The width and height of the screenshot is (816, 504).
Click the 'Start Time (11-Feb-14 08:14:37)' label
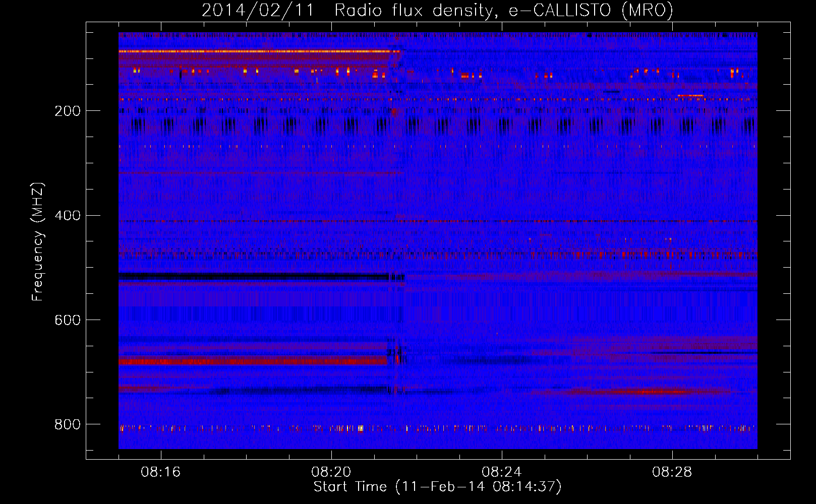pos(437,487)
